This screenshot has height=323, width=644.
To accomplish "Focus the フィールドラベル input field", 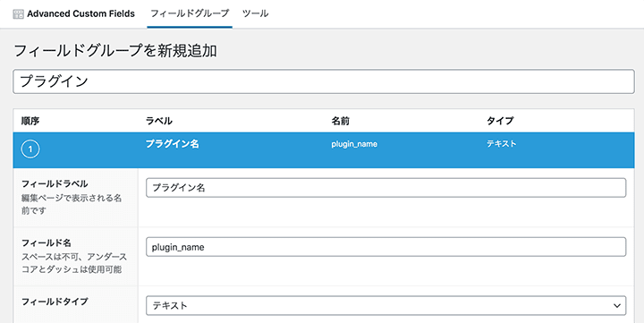I will coord(386,188).
